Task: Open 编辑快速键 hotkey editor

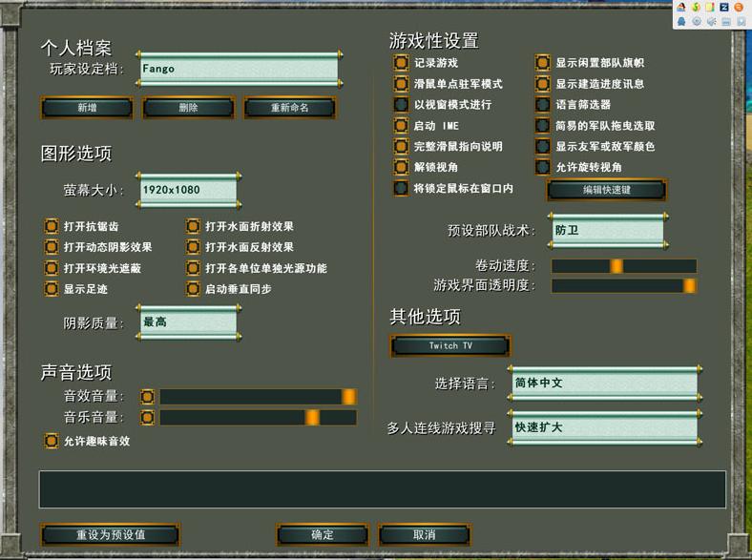Action: 606,190
